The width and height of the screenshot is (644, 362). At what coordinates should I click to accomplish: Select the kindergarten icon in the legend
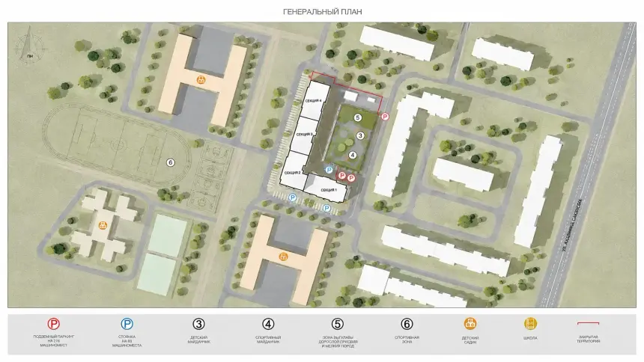(x=470, y=324)
